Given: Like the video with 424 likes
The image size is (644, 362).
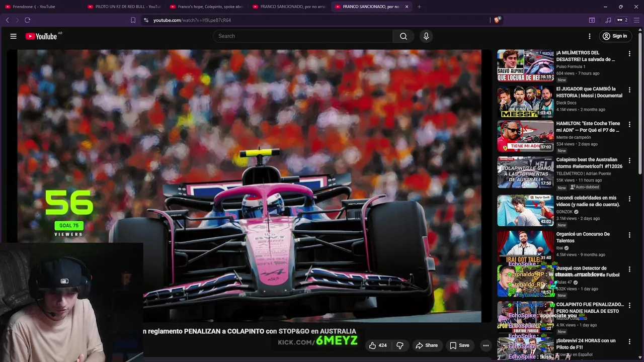Looking at the screenshot, I should (378, 345).
